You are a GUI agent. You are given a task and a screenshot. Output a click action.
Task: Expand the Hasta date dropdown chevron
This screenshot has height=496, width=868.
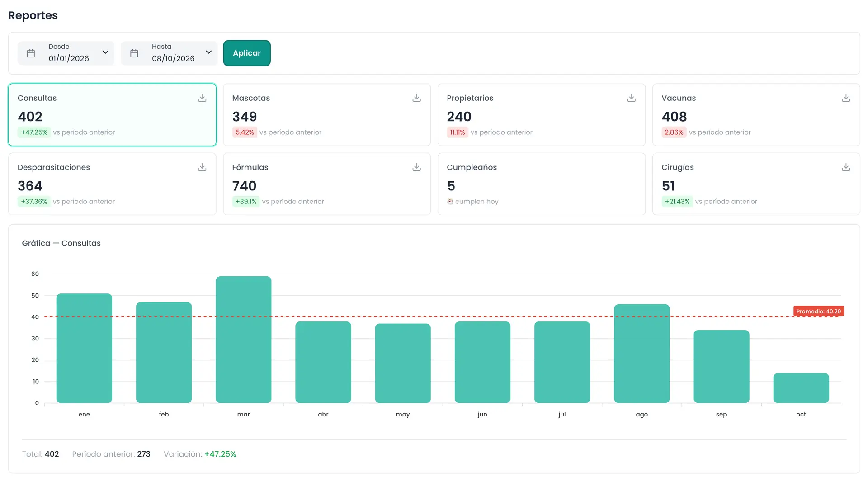[x=209, y=52]
